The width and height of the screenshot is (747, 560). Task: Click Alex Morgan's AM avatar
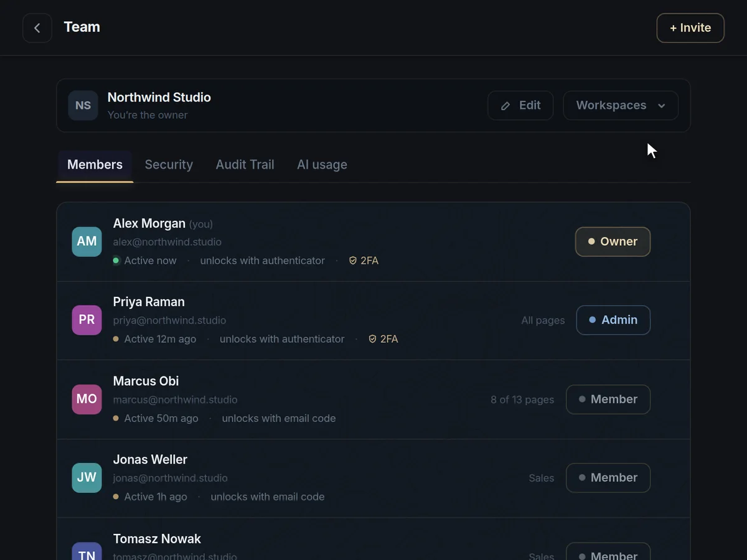click(87, 241)
